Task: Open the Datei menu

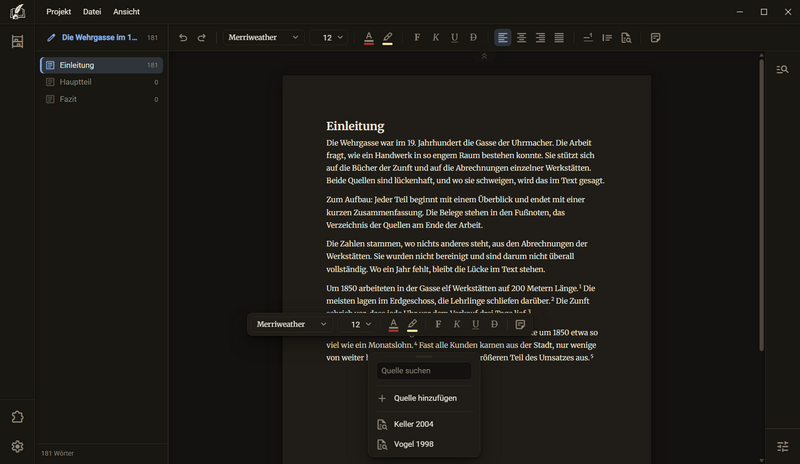Action: [92, 12]
